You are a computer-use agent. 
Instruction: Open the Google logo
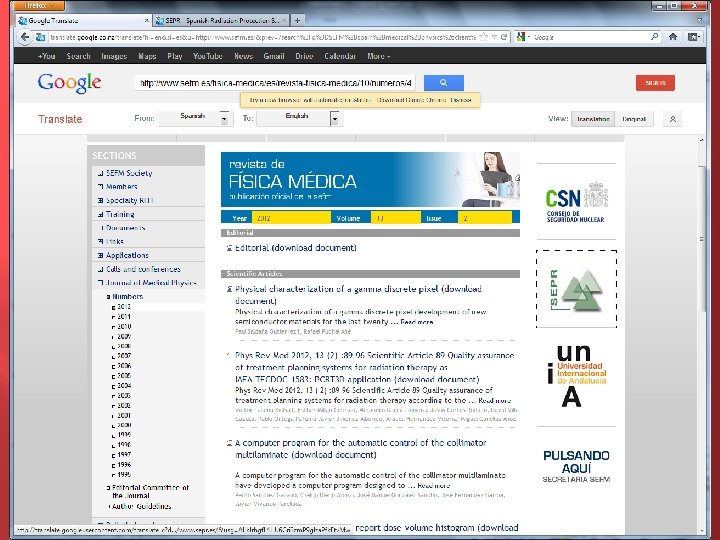[x=69, y=83]
